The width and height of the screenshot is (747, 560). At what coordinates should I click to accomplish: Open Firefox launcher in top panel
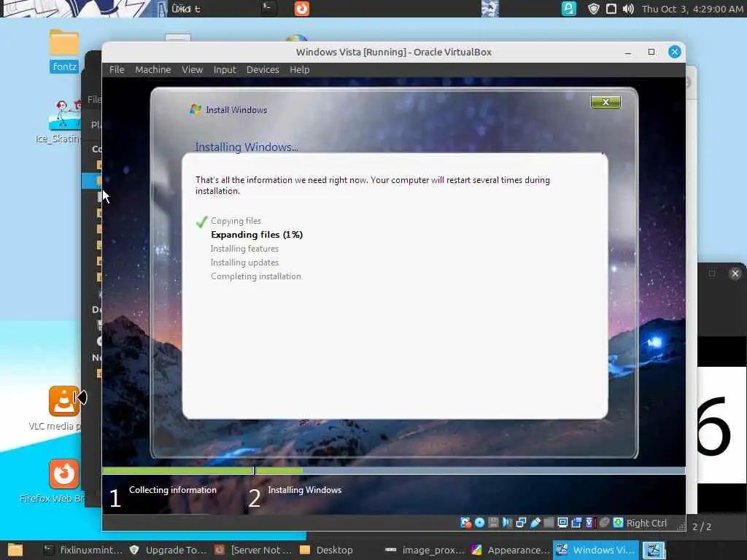(301, 9)
